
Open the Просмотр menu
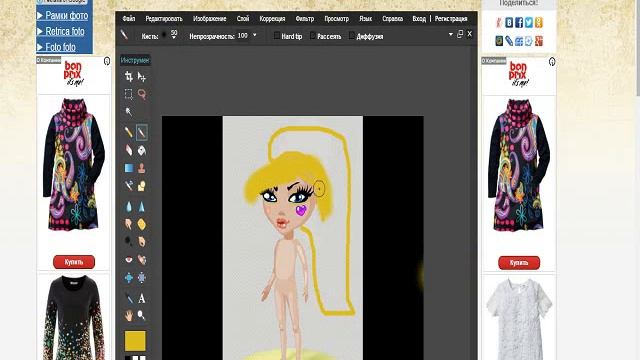336,19
